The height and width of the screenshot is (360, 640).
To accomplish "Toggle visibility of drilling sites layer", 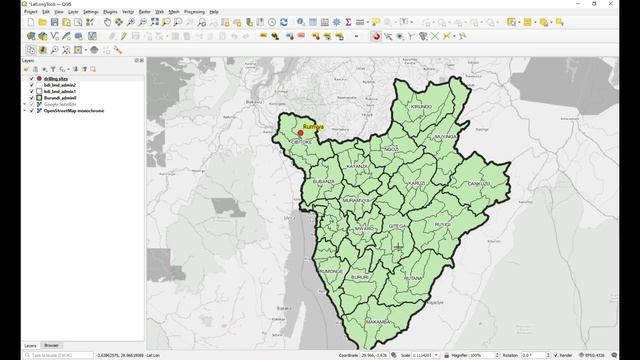I will pos(32,78).
